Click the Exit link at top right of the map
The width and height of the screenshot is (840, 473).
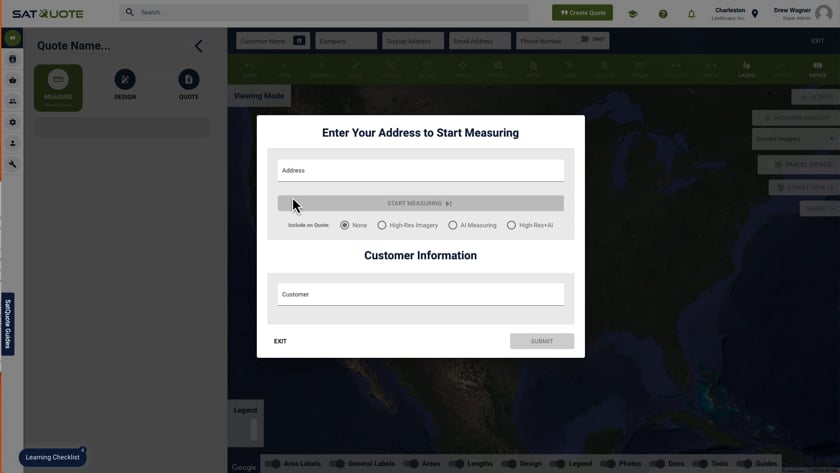(x=818, y=41)
